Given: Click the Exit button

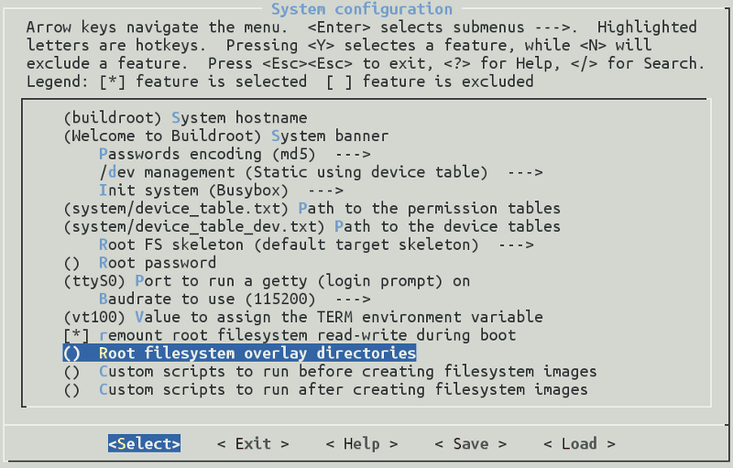Looking at the screenshot, I should click(252, 443).
